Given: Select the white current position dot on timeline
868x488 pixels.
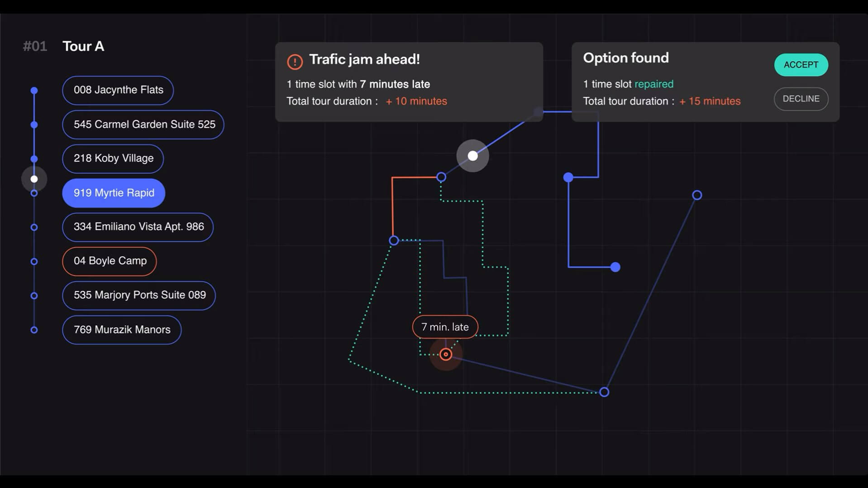Looking at the screenshot, I should click(x=34, y=179).
